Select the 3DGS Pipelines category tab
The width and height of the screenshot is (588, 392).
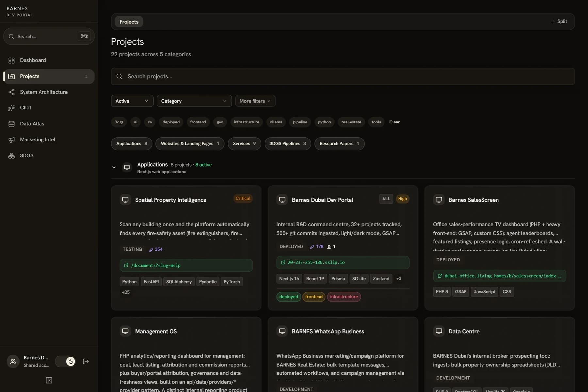[288, 144]
